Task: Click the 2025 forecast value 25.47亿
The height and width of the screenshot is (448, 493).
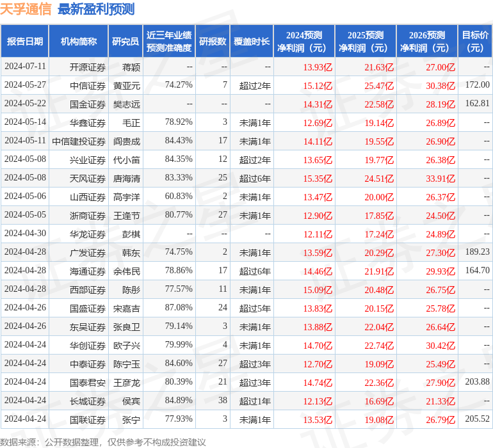Action: click(379, 86)
